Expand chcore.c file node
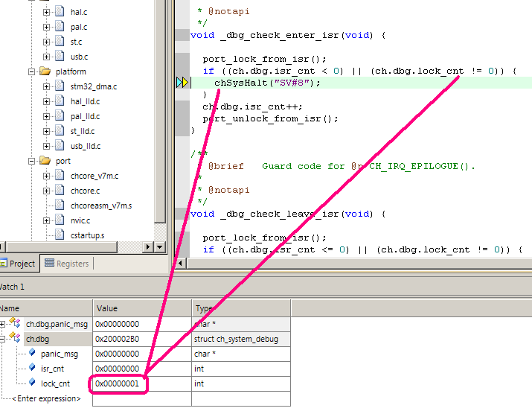This screenshot has width=532, height=414. click(46, 191)
